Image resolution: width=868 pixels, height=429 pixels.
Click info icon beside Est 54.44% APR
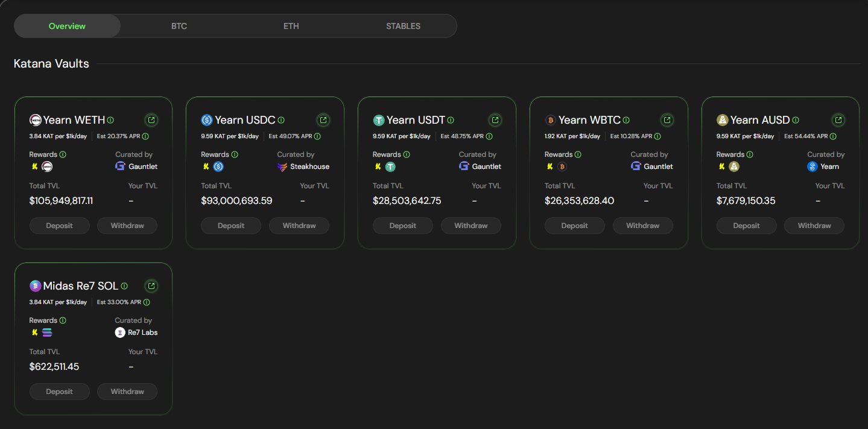(x=832, y=136)
